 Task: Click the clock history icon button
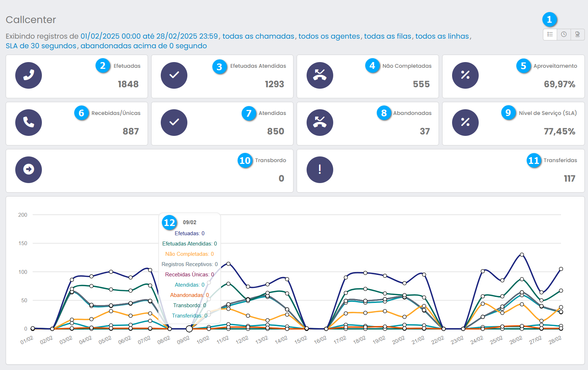click(564, 34)
